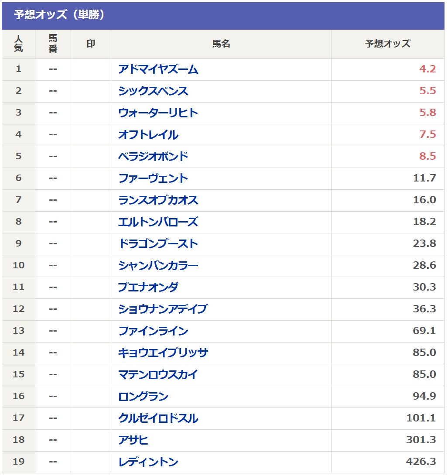The width and height of the screenshot is (448, 476).
Task: Click the レディントン horse name
Action: pyautogui.click(x=148, y=462)
